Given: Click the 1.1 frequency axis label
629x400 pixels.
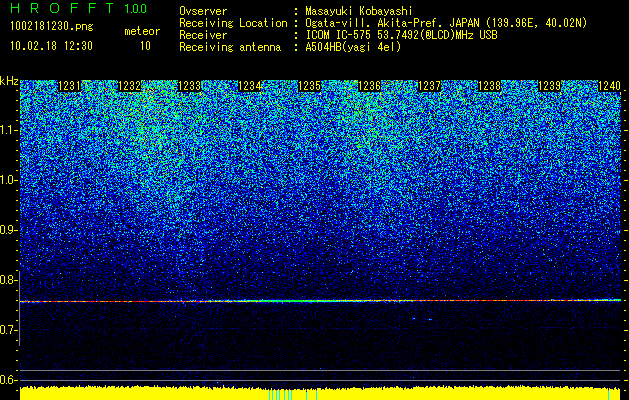Looking at the screenshot, I should coord(8,130).
